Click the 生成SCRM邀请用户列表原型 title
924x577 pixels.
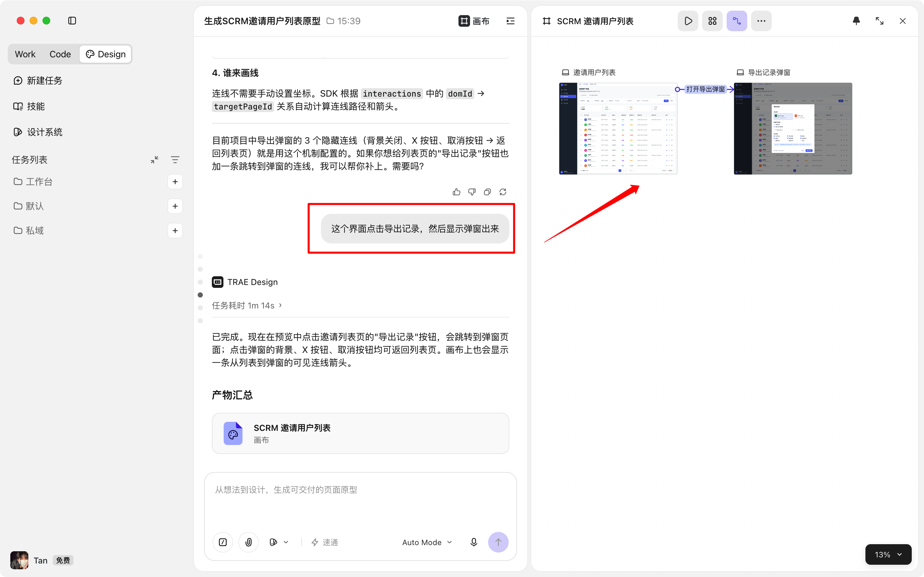[262, 21]
